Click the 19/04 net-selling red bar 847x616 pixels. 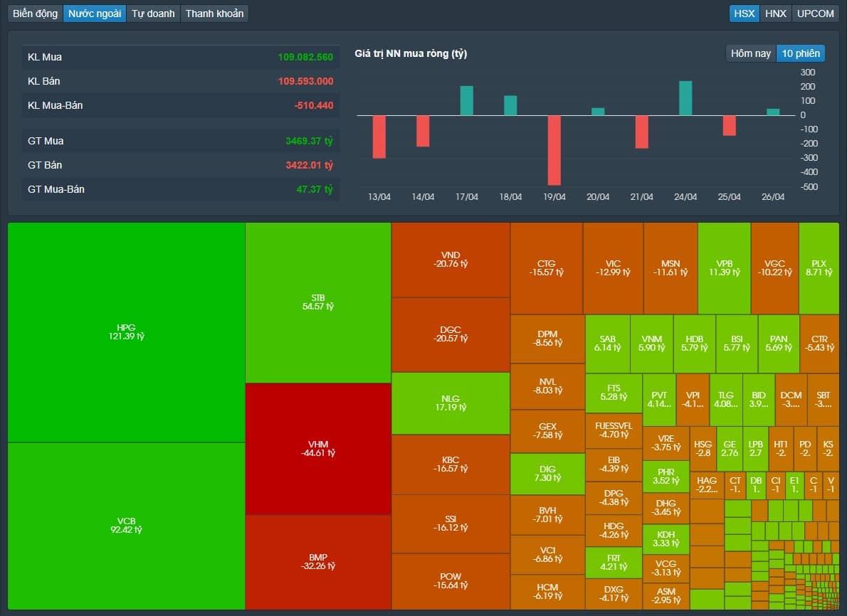554,150
